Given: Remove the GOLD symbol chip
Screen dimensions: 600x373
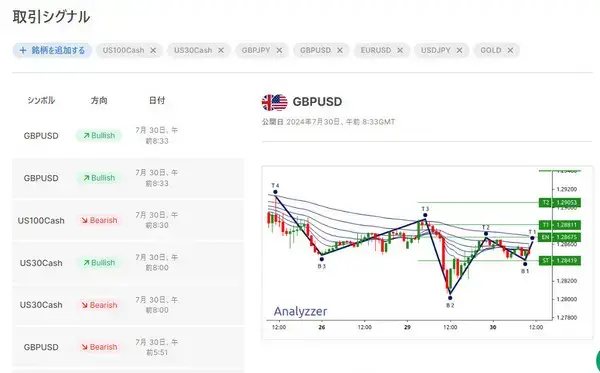Looking at the screenshot, I should 510,50.
